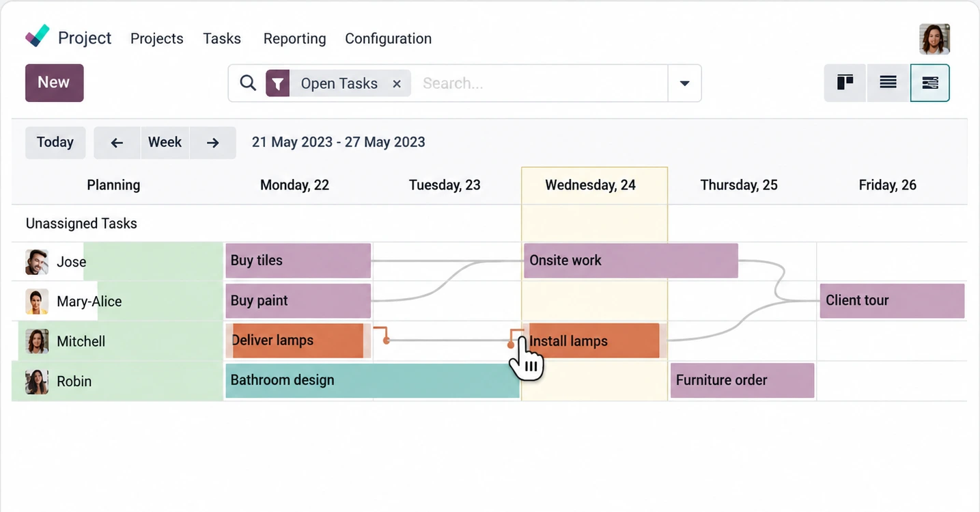Screen dimensions: 980x512
Task: Click Mary-Alice's avatar
Action: pos(37,301)
